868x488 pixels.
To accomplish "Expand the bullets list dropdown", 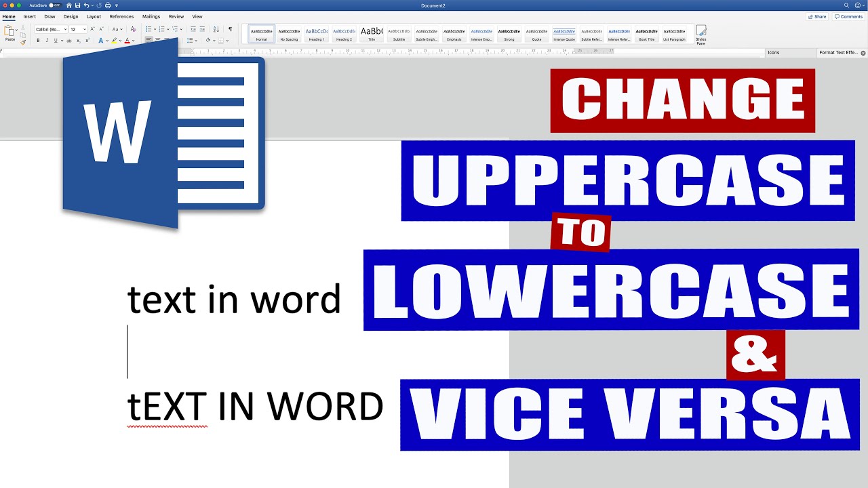I will coord(155,29).
